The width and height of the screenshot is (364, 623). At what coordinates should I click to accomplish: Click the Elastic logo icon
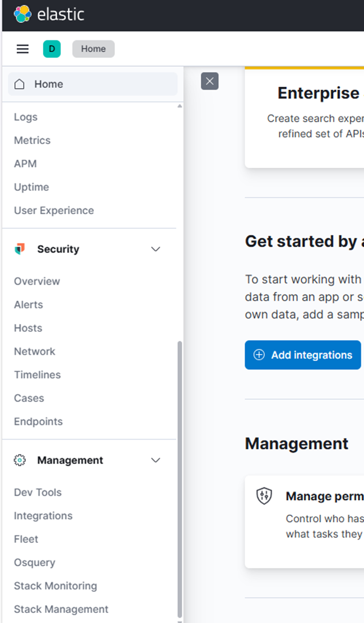click(22, 14)
